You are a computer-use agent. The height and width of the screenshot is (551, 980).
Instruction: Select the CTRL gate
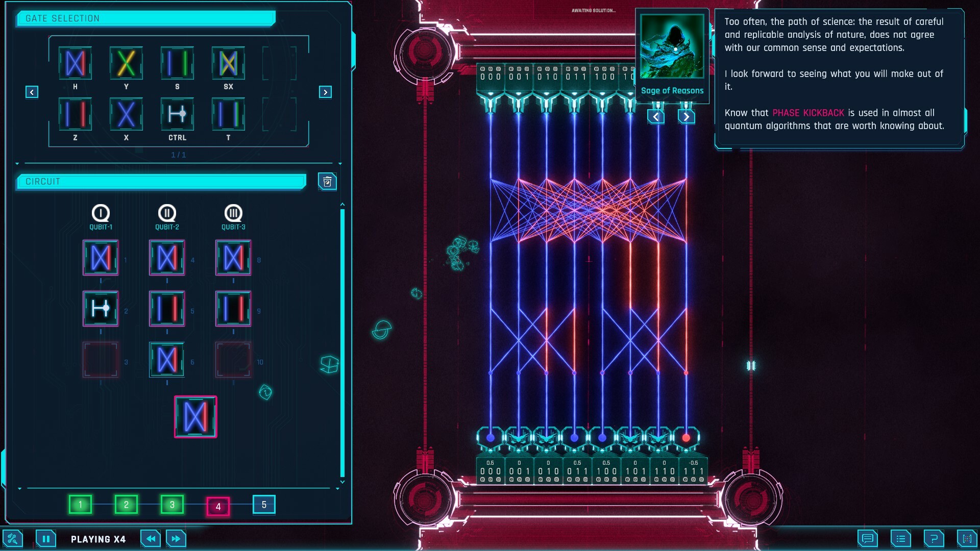[177, 114]
